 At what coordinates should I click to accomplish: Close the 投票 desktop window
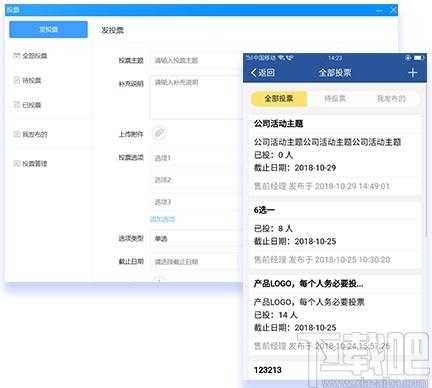[x=393, y=10]
